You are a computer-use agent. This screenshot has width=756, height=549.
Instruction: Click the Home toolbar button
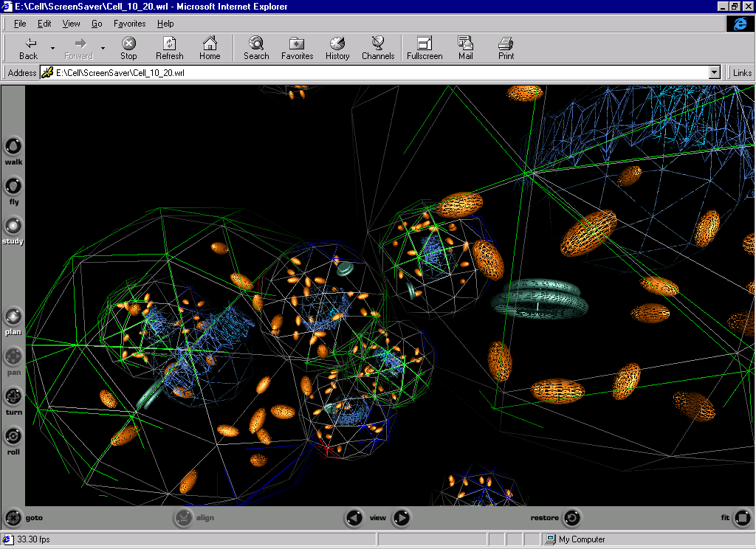point(210,48)
